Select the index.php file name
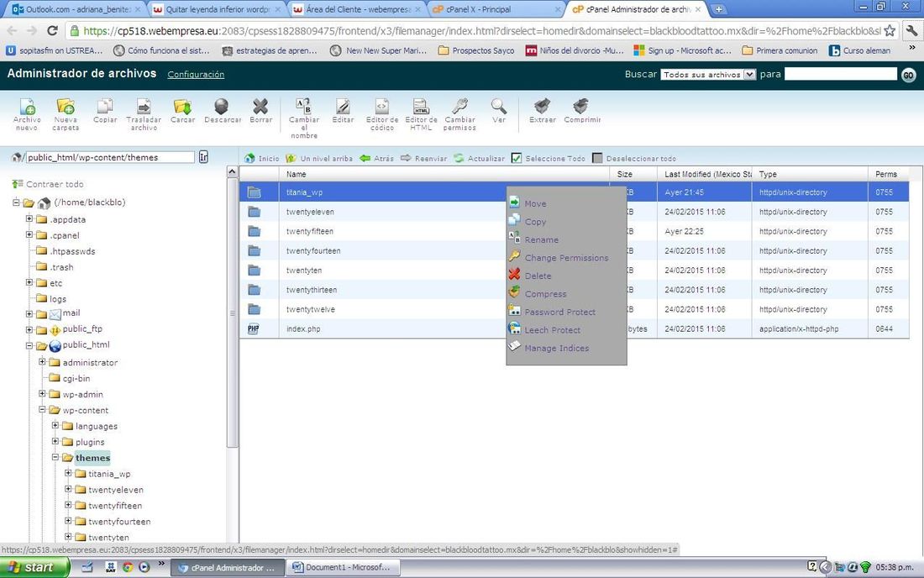924x578 pixels. (303, 328)
